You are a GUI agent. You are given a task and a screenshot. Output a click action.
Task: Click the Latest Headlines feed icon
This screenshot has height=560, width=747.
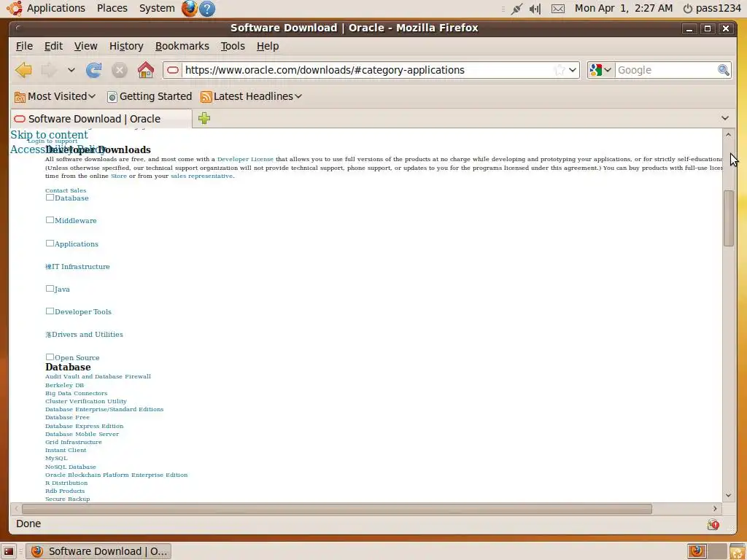[x=206, y=97]
